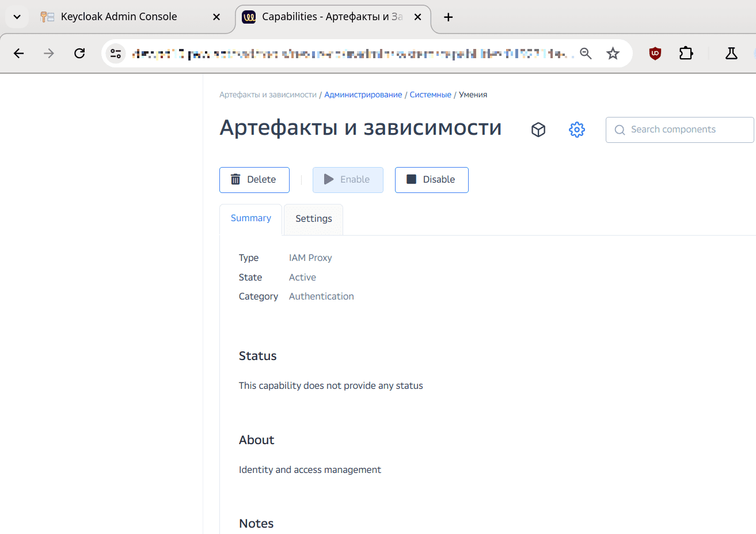Select the Summary tab
756x534 pixels.
[x=250, y=218]
